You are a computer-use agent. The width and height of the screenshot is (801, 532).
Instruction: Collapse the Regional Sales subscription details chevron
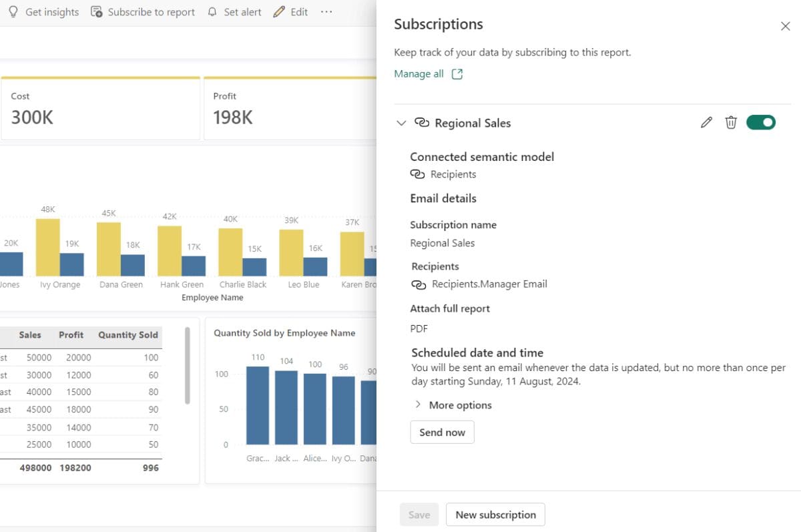point(401,123)
